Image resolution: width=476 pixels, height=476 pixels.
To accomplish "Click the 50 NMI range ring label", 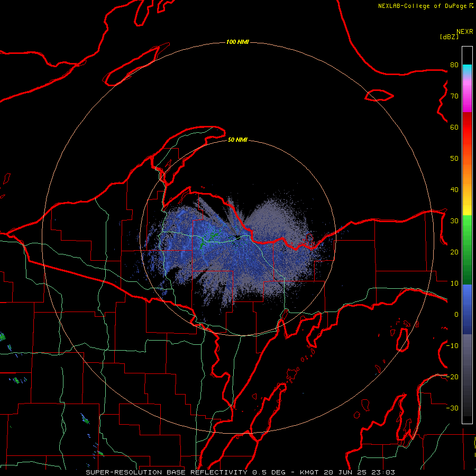I will 237,140.
